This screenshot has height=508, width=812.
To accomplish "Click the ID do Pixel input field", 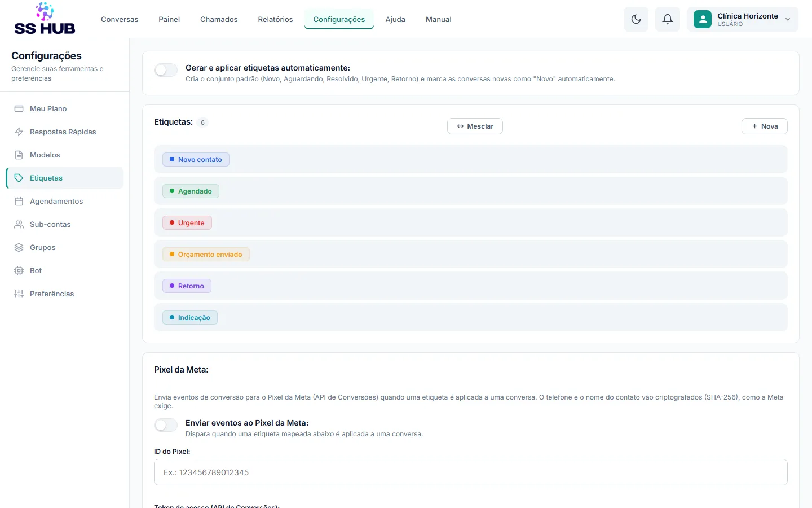I will (x=471, y=472).
